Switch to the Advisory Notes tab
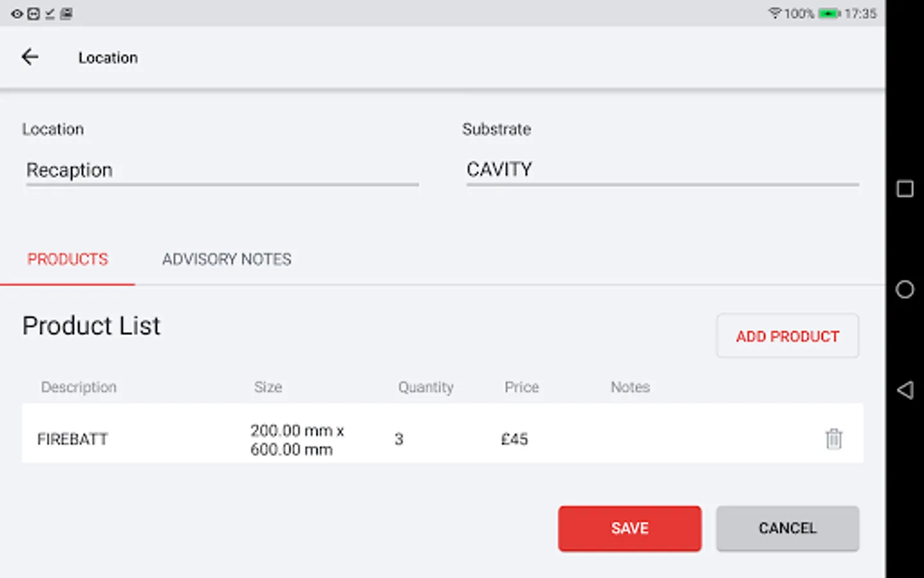The image size is (924, 578). [227, 259]
